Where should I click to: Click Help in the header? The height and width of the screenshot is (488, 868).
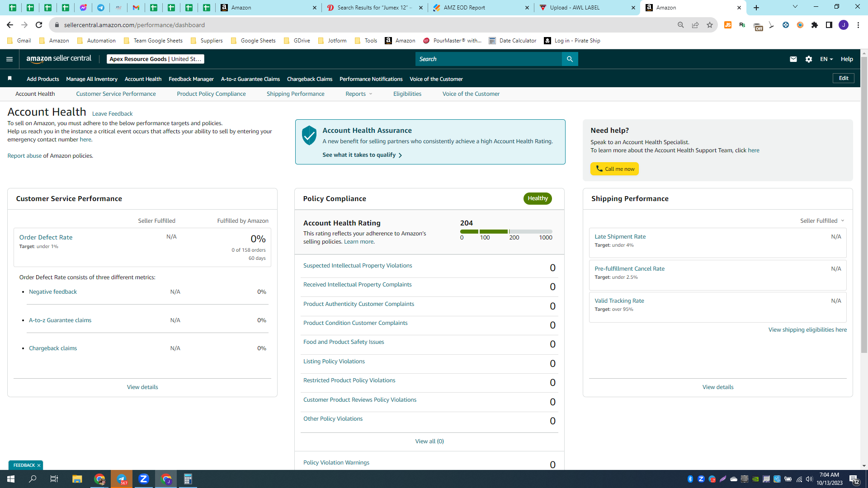tap(847, 59)
